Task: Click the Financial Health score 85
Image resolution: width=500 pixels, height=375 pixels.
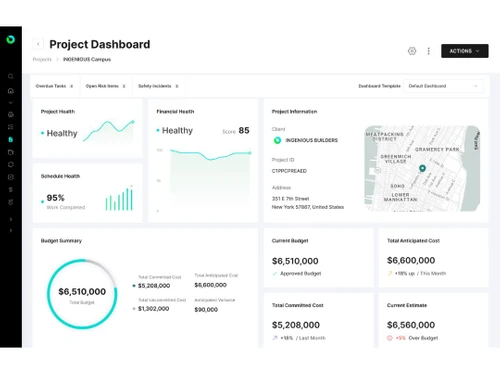Action: point(244,130)
